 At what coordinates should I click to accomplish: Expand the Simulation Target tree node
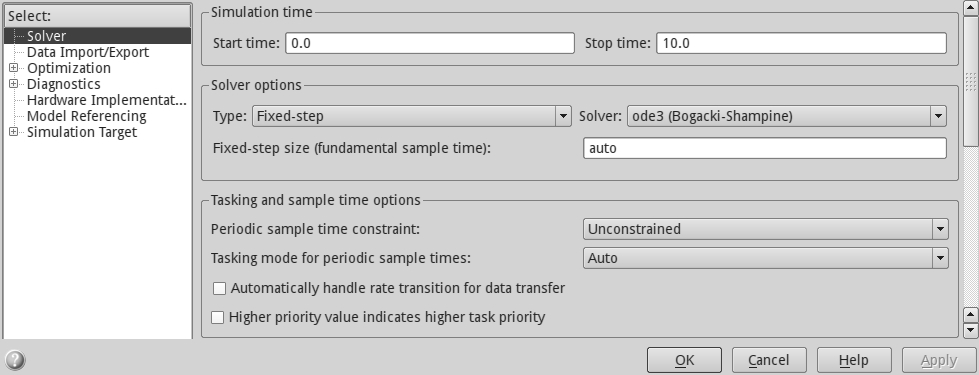(x=14, y=132)
